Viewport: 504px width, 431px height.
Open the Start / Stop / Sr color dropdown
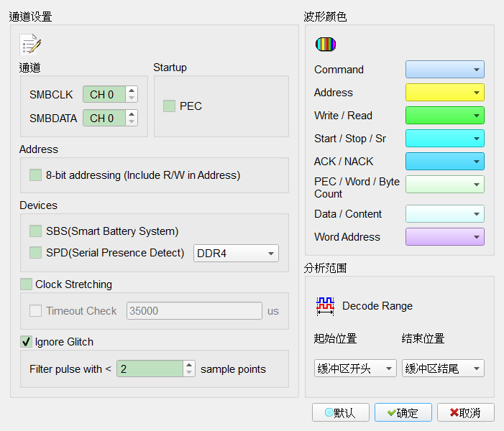[x=445, y=139]
